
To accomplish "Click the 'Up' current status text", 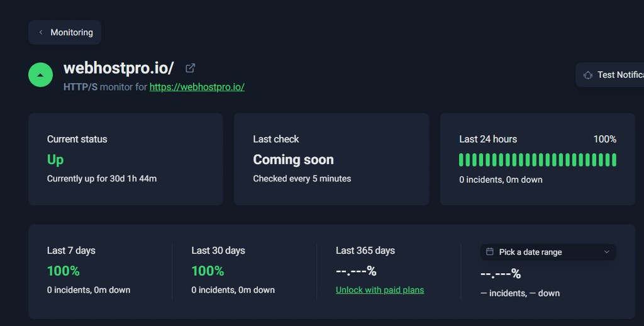I will pyautogui.click(x=55, y=160).
